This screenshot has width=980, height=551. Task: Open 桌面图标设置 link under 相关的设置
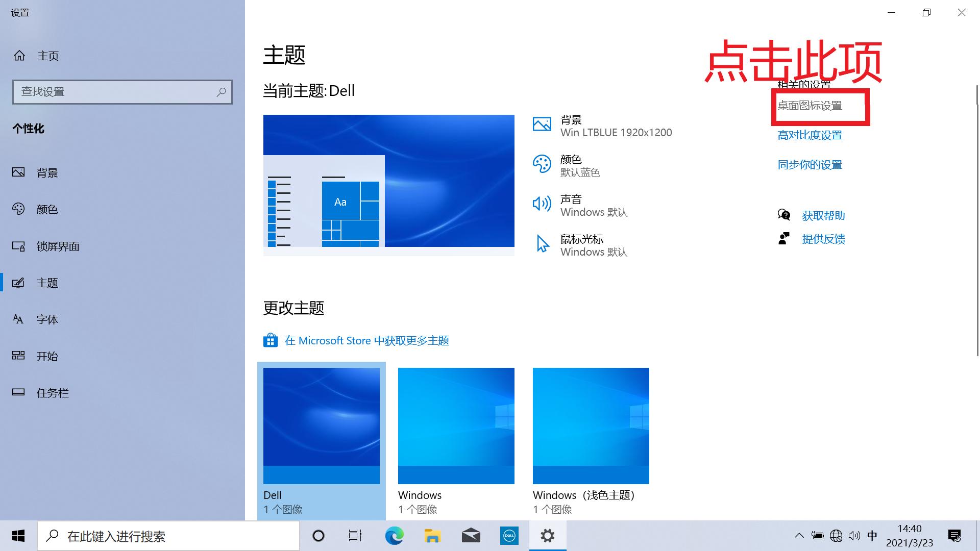[810, 106]
